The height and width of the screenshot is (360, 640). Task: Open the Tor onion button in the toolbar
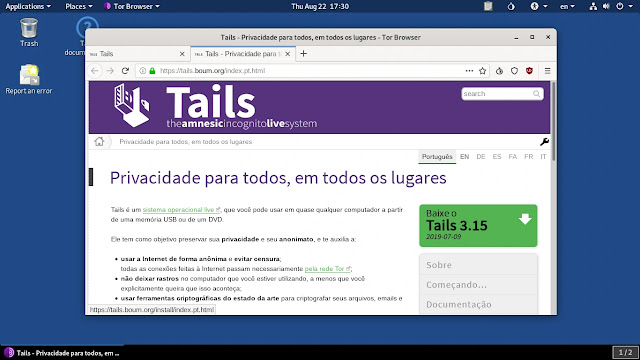click(499, 71)
